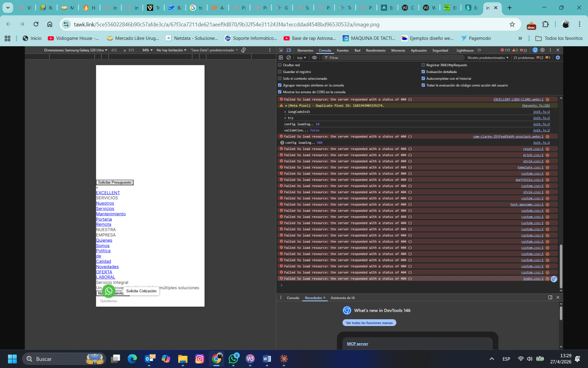Enable the Ocultar red checkbox
Image resolution: width=588 pixels, height=368 pixels.
click(x=280, y=65)
